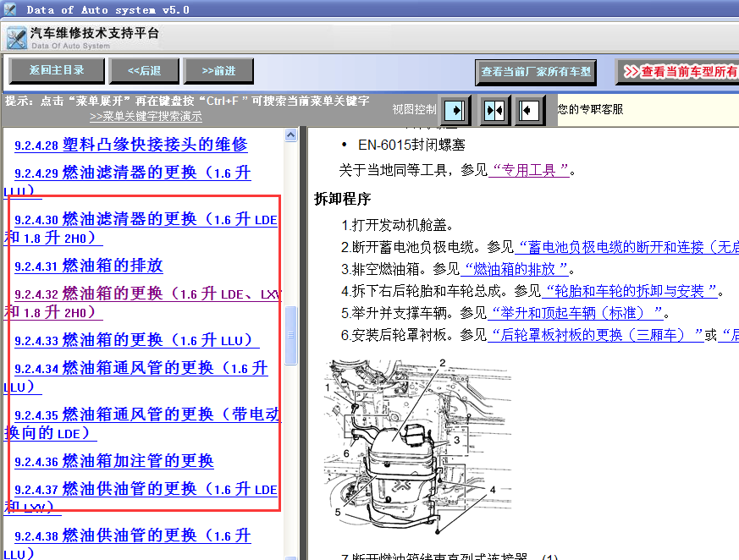The image size is (739, 560).
Task: Open 9.2.4.34 燃油箱通风管的更换 entry
Action: pos(135,377)
